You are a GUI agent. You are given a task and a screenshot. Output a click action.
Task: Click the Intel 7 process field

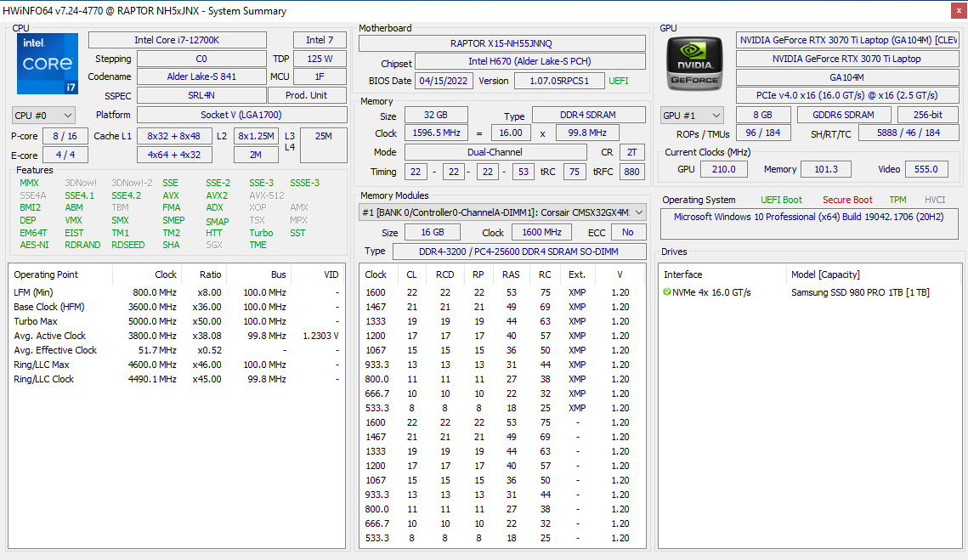pos(320,40)
